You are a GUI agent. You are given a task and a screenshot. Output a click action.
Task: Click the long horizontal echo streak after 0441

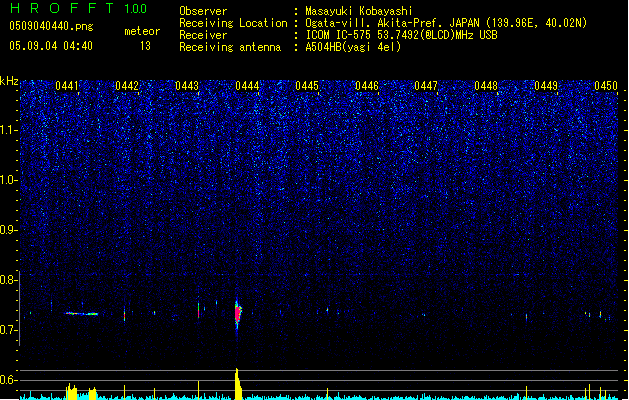[x=82, y=314]
